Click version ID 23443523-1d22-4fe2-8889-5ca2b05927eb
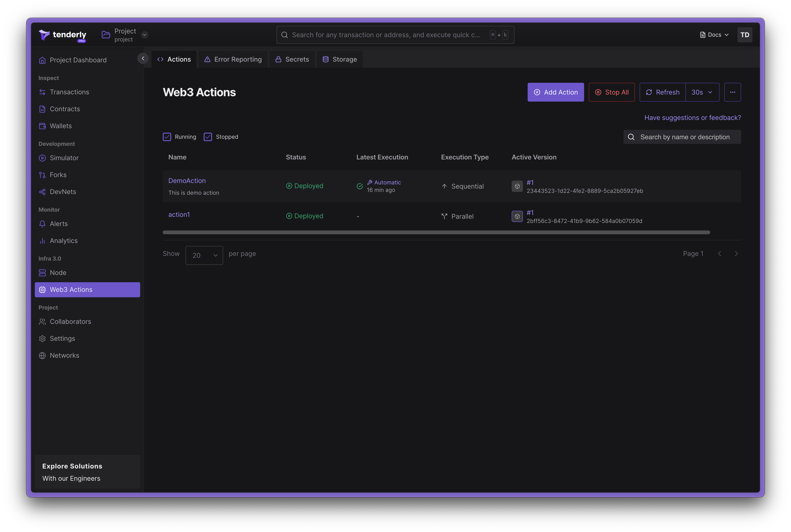The width and height of the screenshot is (791, 532). (585, 191)
